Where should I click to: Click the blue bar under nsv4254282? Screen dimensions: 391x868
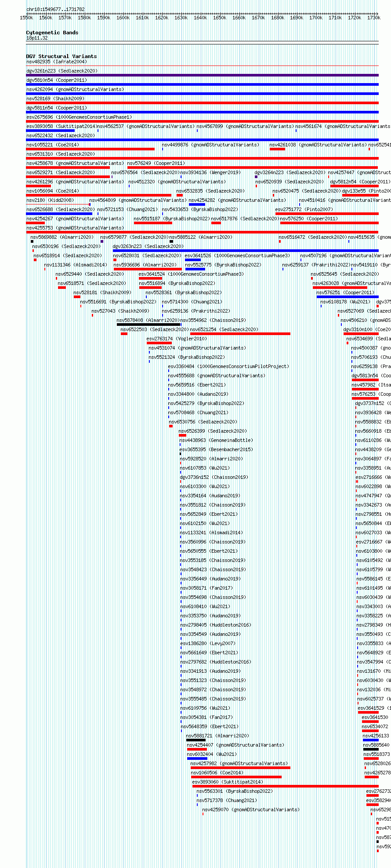pyautogui.click(x=197, y=204)
